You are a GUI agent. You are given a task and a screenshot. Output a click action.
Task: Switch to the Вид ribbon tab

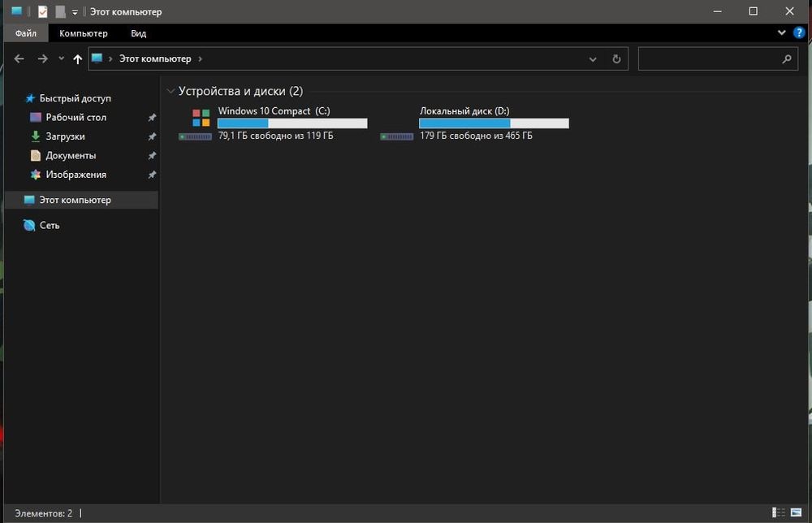[x=138, y=33]
